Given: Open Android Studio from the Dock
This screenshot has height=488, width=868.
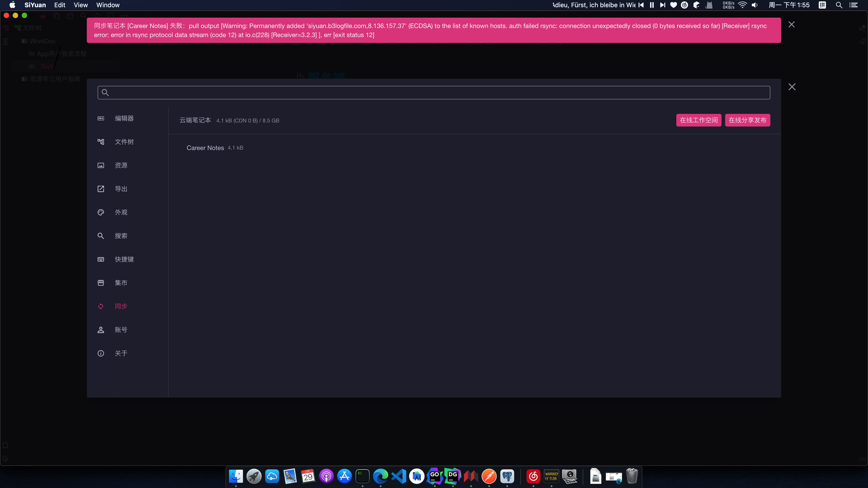Looking at the screenshot, I should tap(417, 476).
